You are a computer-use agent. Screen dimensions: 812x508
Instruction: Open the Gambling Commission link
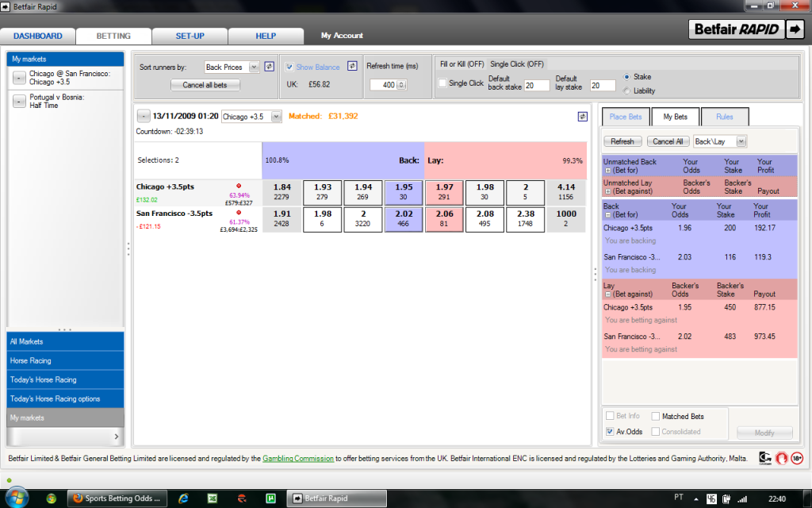click(298, 458)
